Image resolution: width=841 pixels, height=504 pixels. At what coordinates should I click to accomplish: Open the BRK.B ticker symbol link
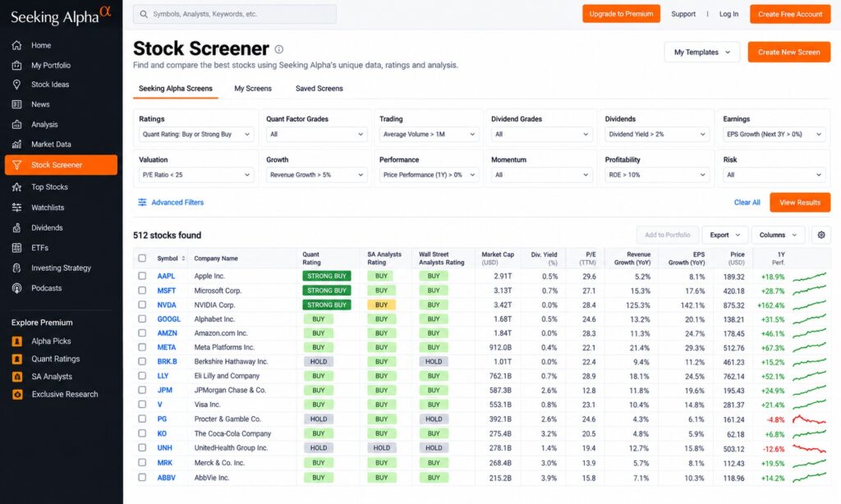(x=168, y=362)
